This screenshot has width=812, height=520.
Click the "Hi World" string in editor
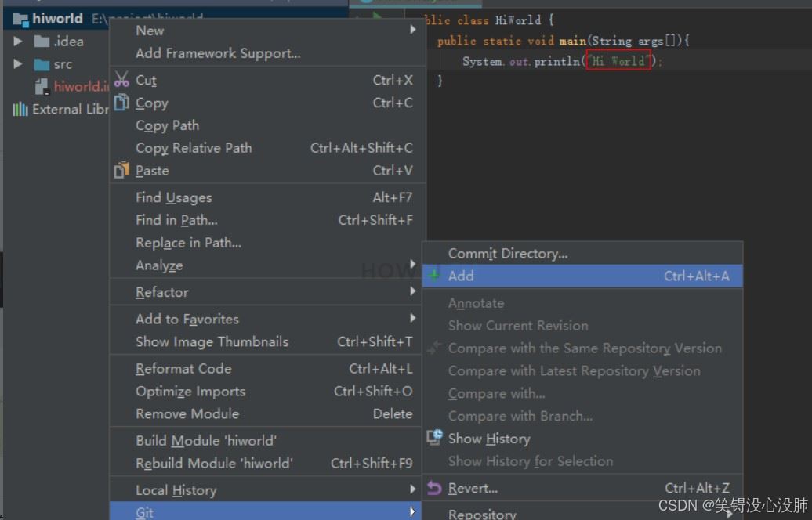[x=618, y=60]
